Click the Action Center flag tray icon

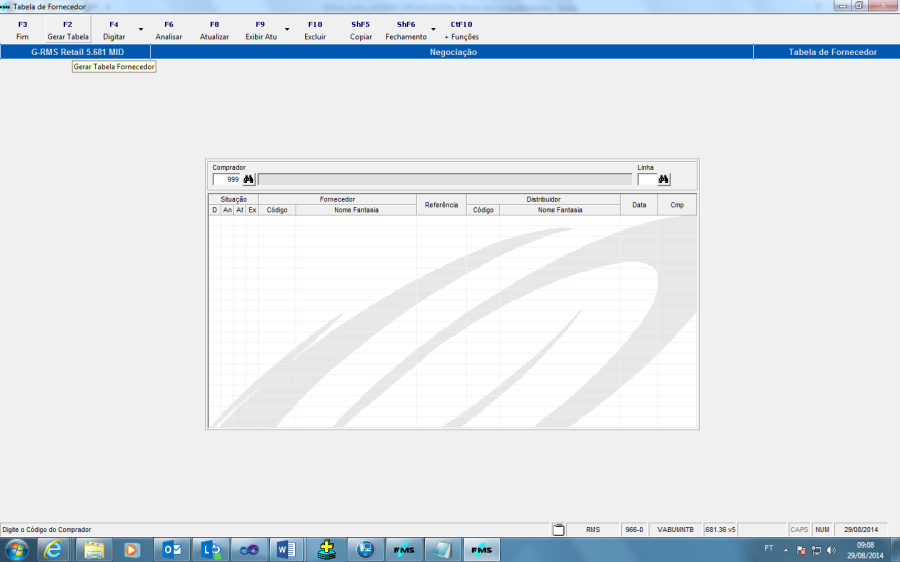coord(801,550)
